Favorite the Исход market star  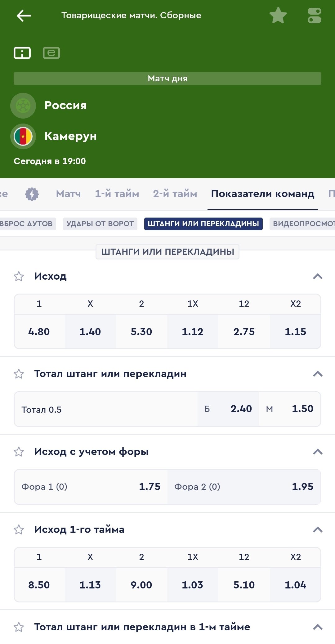point(19,276)
